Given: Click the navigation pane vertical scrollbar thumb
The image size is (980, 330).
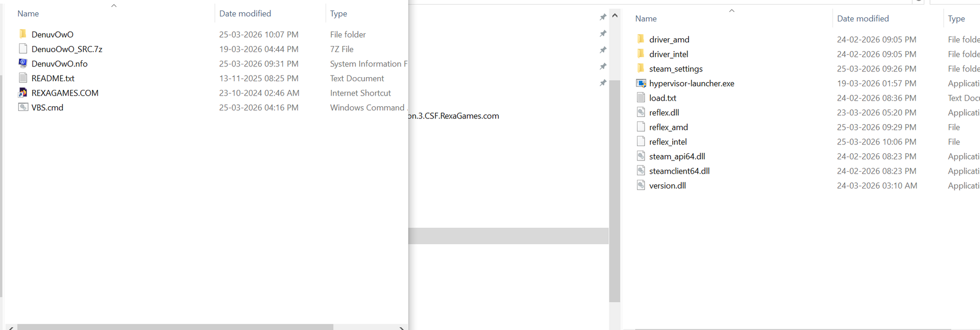Looking at the screenshot, I should click(x=615, y=191).
